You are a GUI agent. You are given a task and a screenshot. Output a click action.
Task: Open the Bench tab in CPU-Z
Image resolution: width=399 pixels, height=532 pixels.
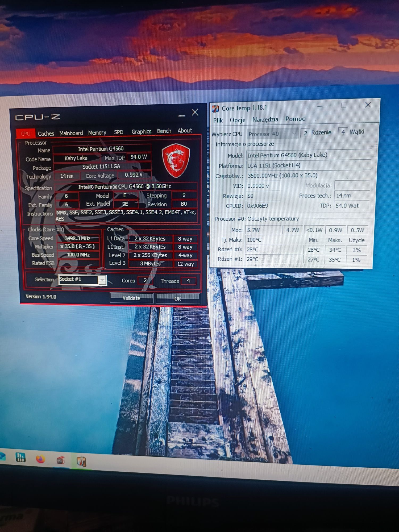164,131
